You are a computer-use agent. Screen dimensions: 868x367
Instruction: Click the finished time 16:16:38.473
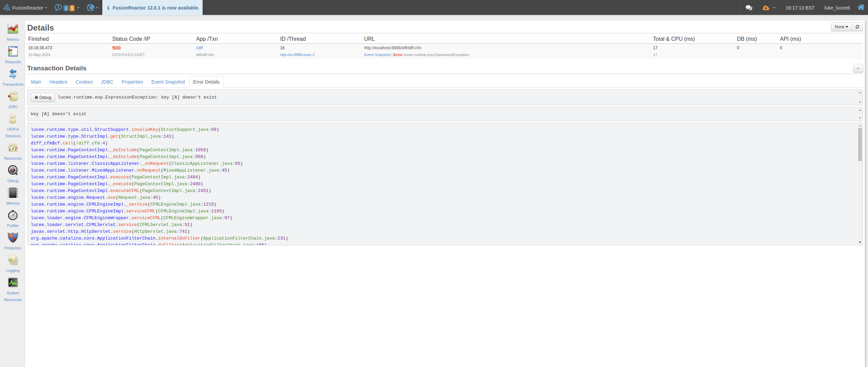click(40, 48)
